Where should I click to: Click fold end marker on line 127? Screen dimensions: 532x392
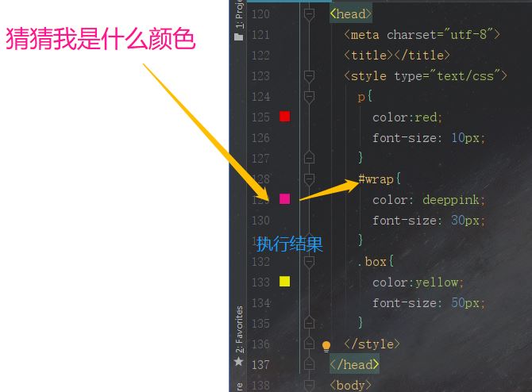[309, 158]
